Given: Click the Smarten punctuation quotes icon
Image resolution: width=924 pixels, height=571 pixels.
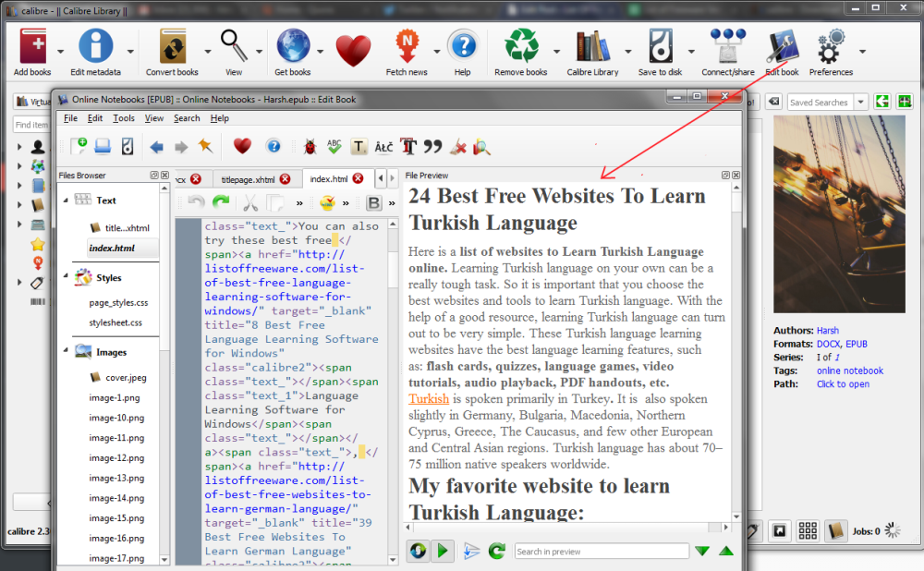Looking at the screenshot, I should pyautogui.click(x=432, y=147).
